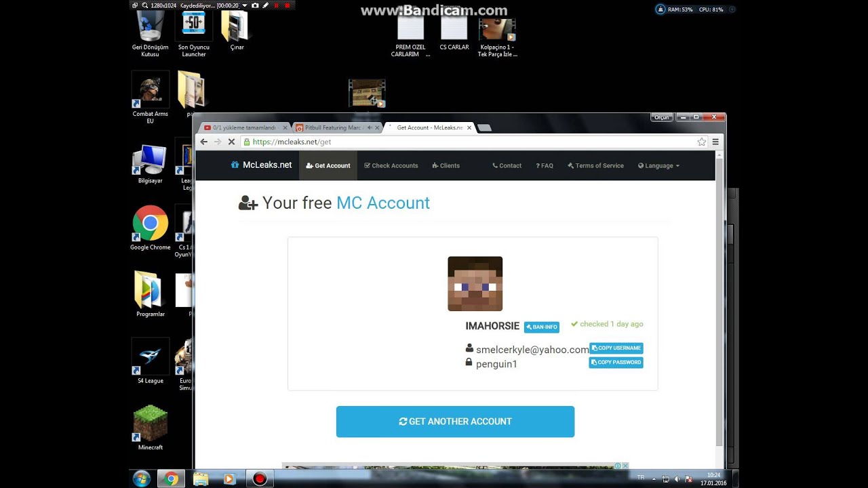
Task: Click the mcleaks.net address bar
Action: coord(475,142)
